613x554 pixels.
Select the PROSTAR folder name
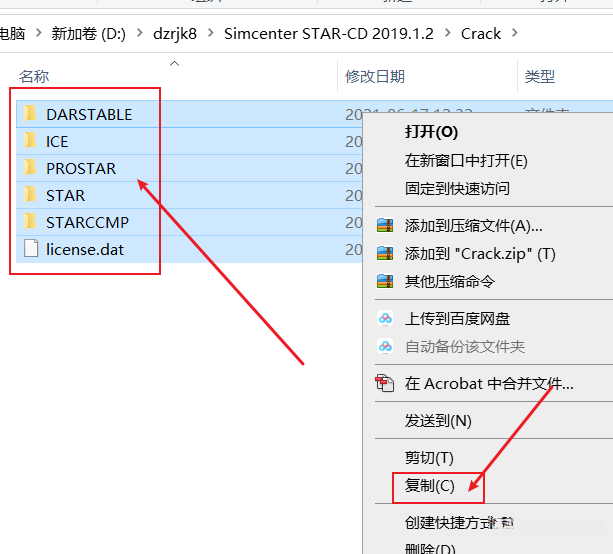pos(81,169)
